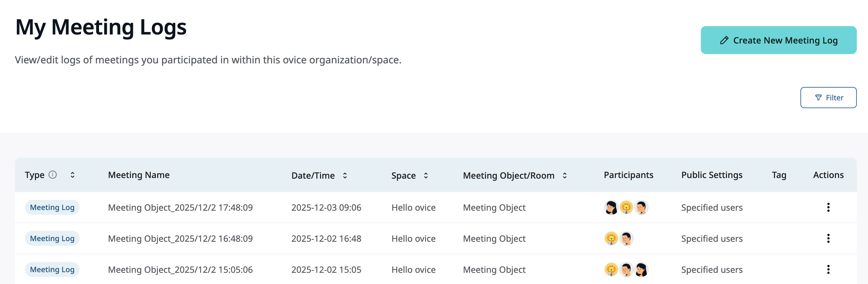Select the Specified users text in the first row
The height and width of the screenshot is (284, 868).
coord(711,208)
